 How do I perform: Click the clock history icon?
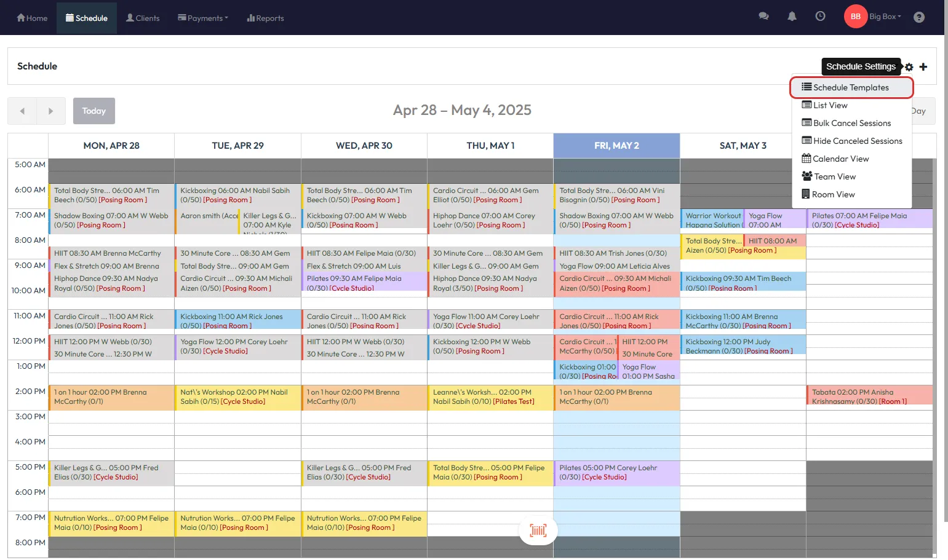[820, 17]
